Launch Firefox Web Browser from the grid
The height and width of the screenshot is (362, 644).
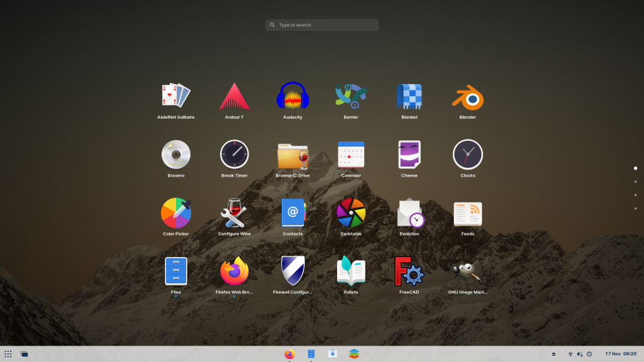[234, 271]
